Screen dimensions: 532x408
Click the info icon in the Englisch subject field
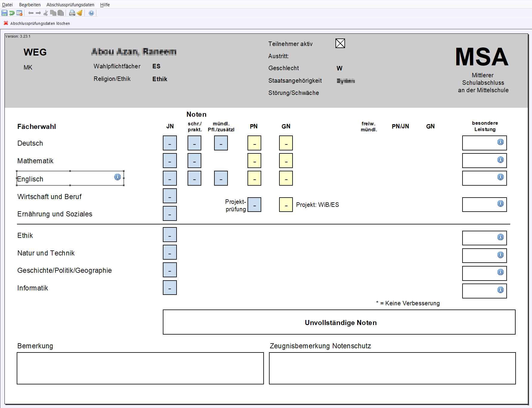tap(117, 177)
